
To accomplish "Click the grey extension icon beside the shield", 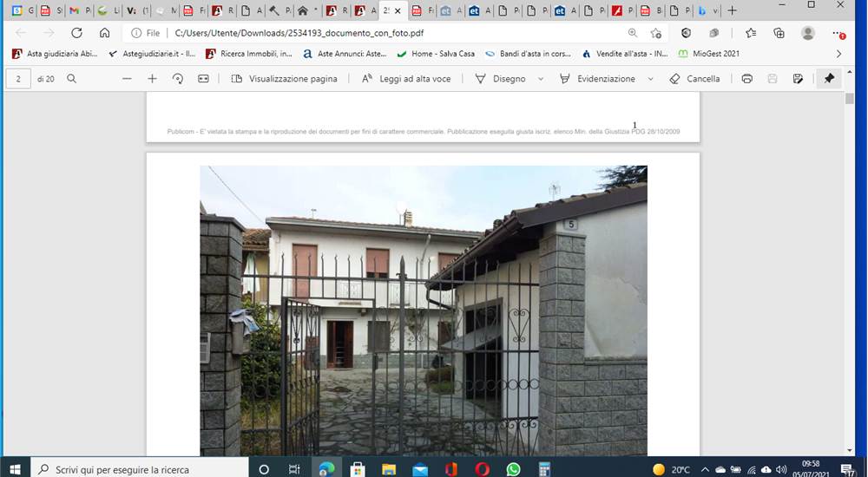I will pyautogui.click(x=714, y=33).
